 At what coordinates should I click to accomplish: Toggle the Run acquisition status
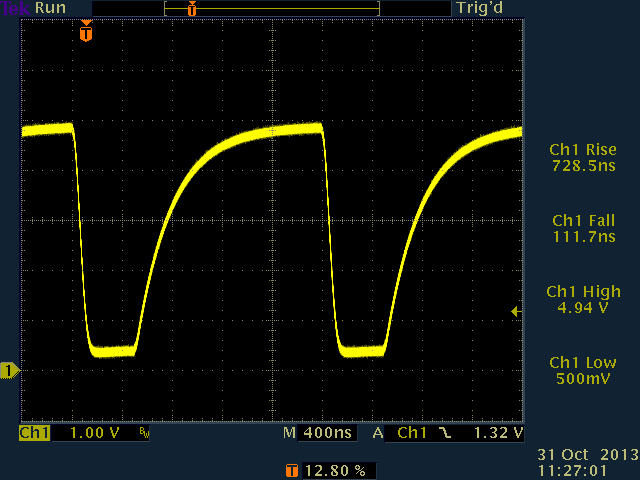tap(51, 8)
